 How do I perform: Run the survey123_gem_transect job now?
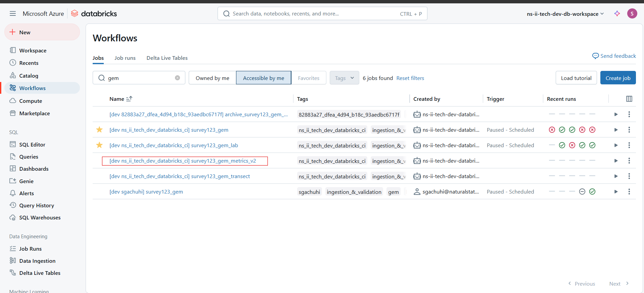tap(616, 176)
